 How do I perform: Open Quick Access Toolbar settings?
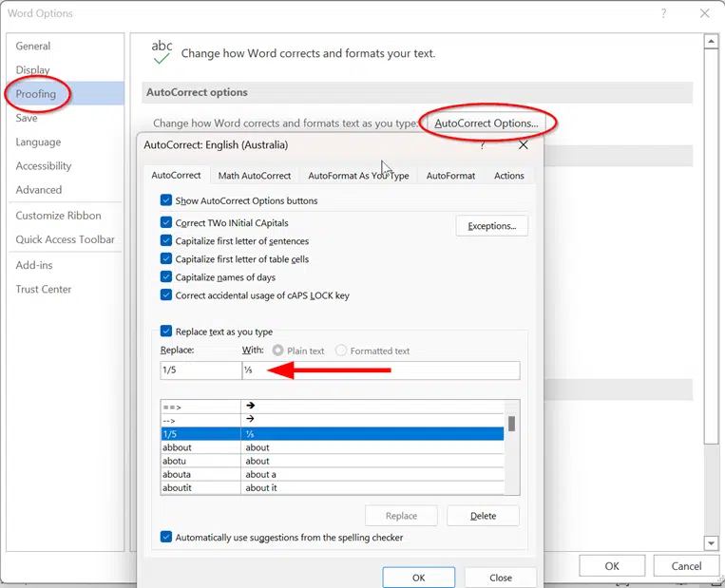click(65, 239)
